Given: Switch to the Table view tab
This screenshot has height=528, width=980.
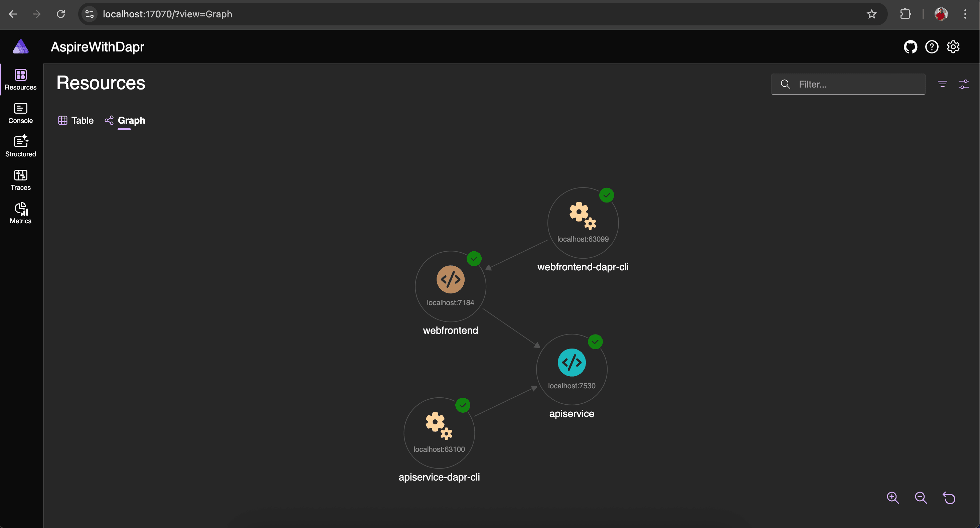Looking at the screenshot, I should coord(76,120).
